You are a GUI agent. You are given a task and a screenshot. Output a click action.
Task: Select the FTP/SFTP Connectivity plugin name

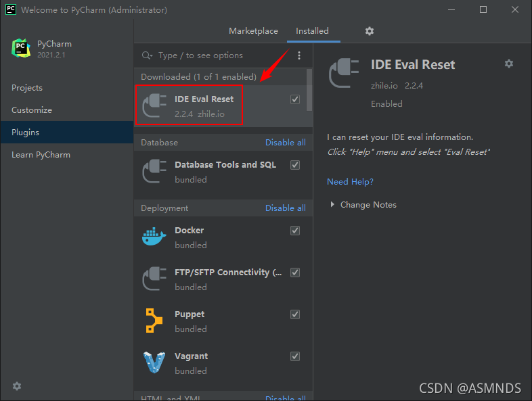click(x=228, y=273)
